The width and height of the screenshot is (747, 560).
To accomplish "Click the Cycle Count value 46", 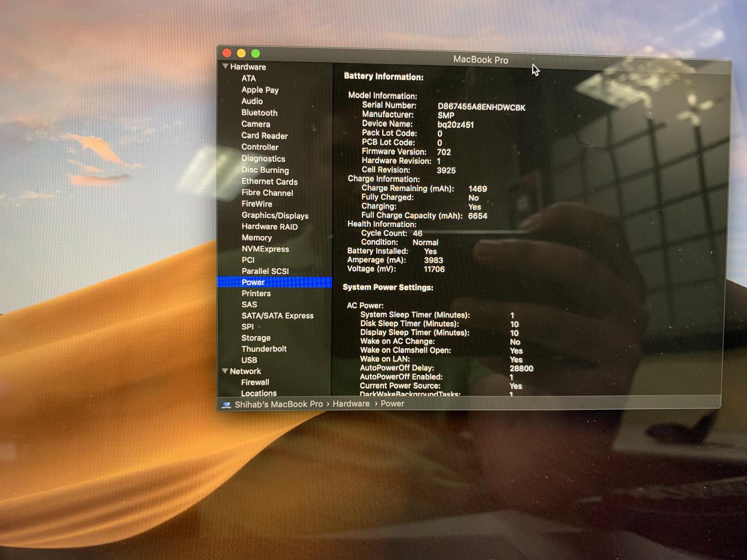I will coord(418,233).
